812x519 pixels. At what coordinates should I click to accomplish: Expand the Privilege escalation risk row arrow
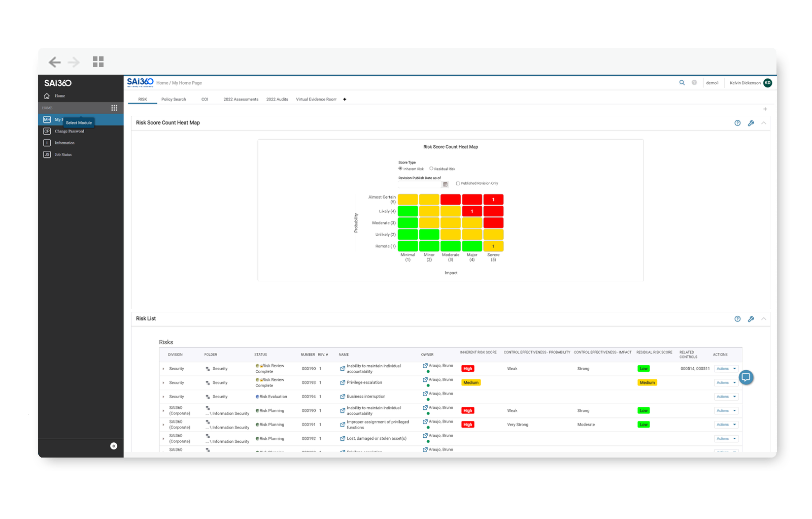tap(163, 382)
